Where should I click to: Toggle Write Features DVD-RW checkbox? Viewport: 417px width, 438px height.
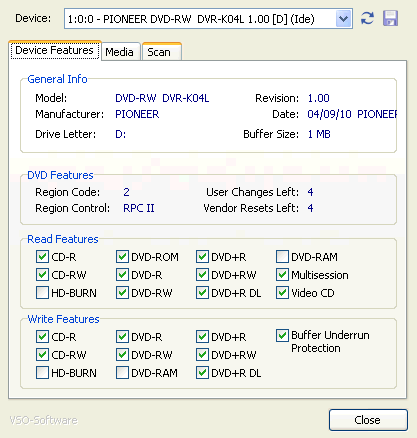click(122, 355)
